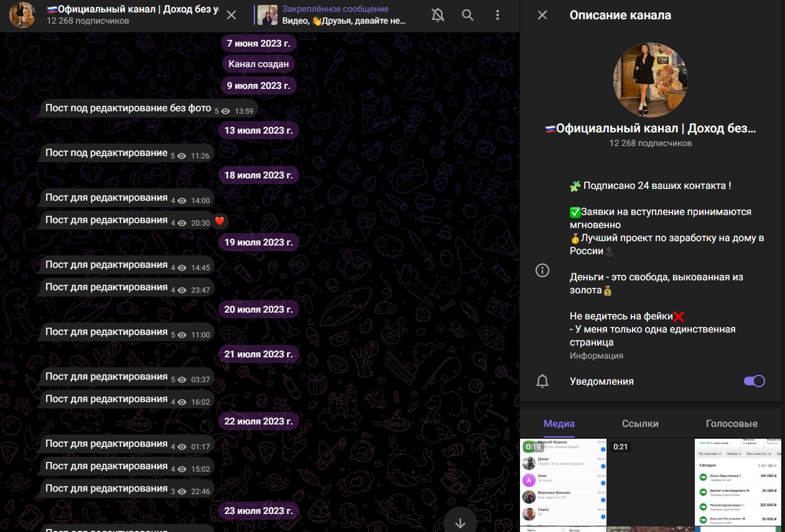The height and width of the screenshot is (532, 785).
Task: Click the muted bell icon in chat header
Action: (438, 16)
